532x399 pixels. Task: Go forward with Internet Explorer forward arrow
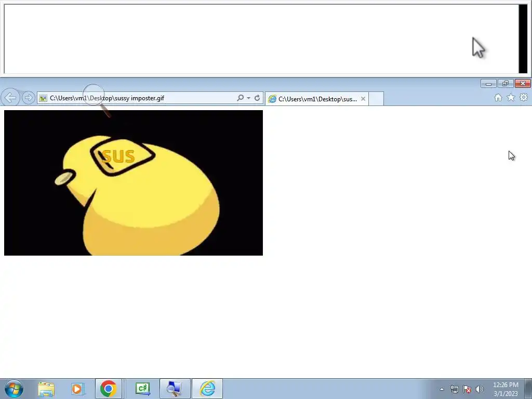click(29, 98)
